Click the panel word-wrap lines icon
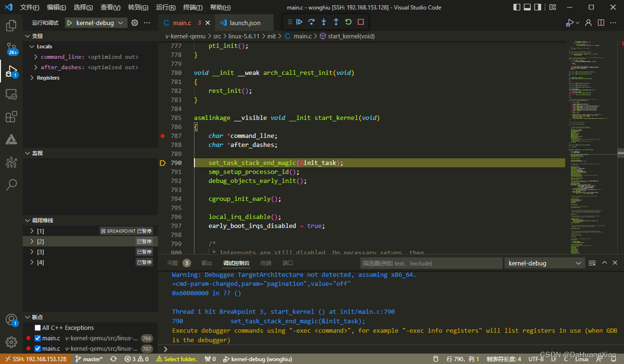 (x=592, y=263)
